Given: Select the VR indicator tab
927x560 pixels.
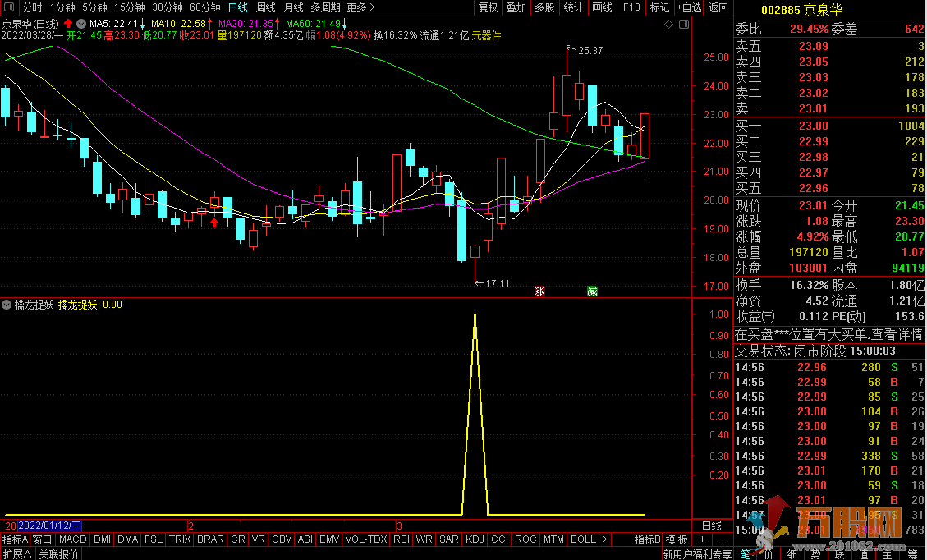Looking at the screenshot, I should point(259,539).
